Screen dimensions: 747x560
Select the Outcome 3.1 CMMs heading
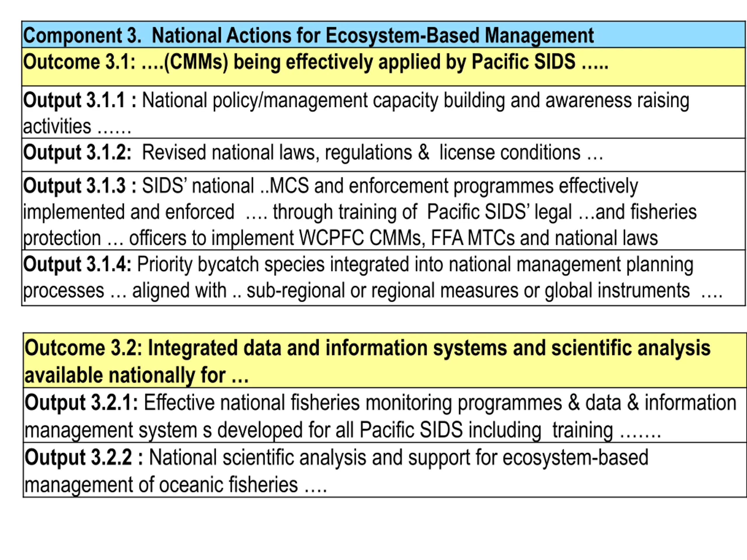click(383, 66)
